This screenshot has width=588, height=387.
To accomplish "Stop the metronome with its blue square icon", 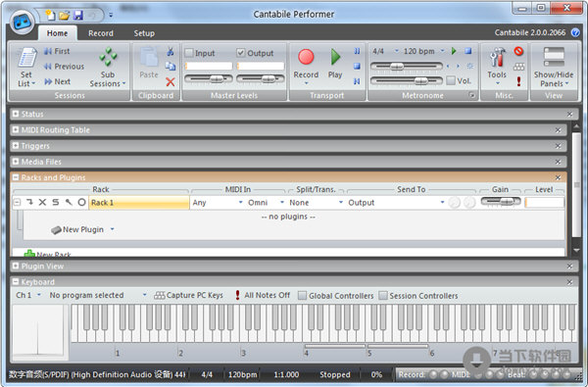I will 468,51.
